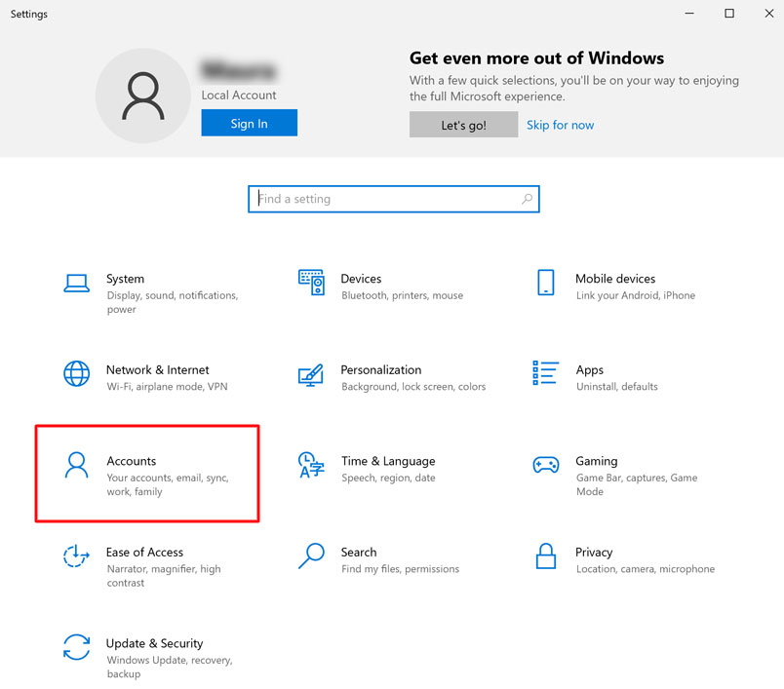The height and width of the screenshot is (689, 784).
Task: Click 'Your accounts, email, sync, work, family' description
Action: pos(168,484)
